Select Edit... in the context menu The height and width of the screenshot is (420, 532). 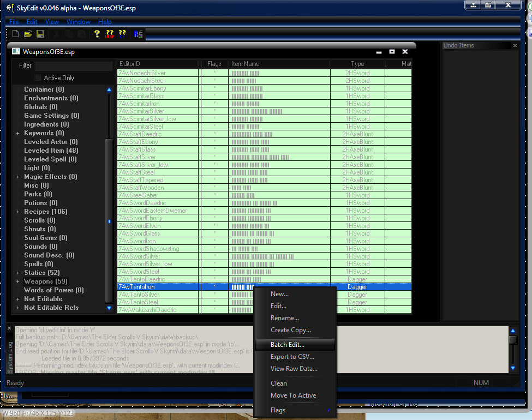[x=295, y=306]
